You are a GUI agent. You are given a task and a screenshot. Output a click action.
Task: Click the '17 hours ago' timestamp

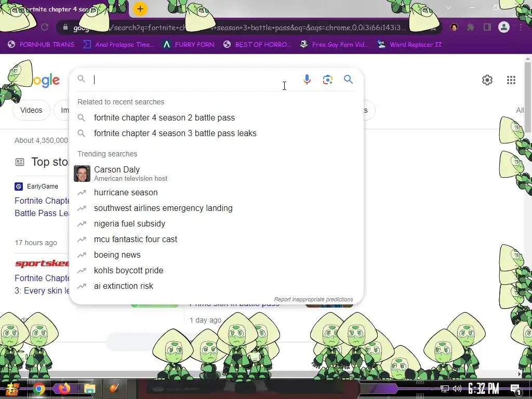[x=36, y=243]
